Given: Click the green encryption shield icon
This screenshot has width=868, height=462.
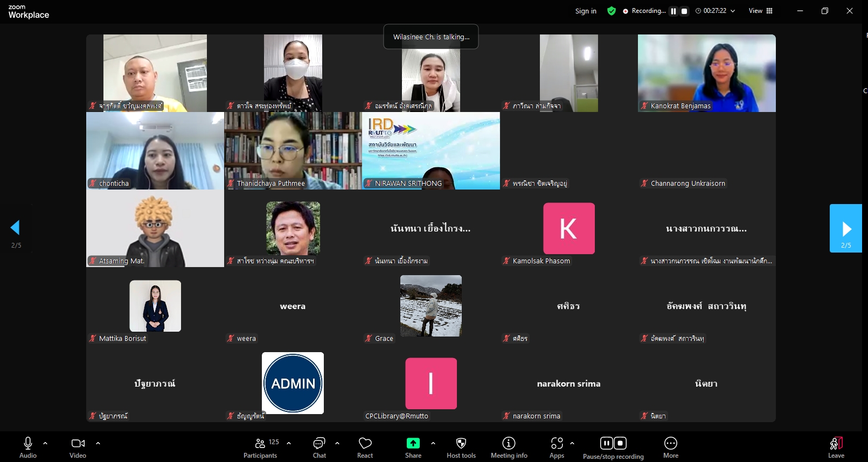Looking at the screenshot, I should [612, 11].
